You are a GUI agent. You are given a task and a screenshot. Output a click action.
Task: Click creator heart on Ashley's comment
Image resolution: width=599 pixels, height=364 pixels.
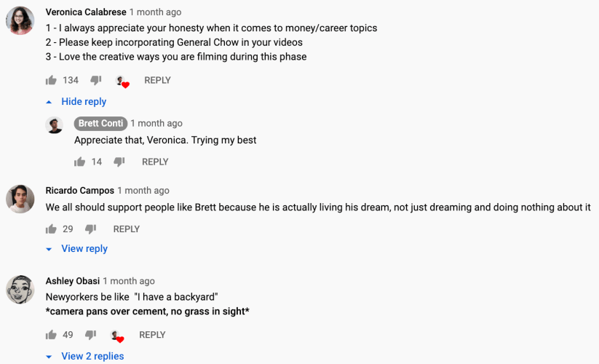[116, 336]
